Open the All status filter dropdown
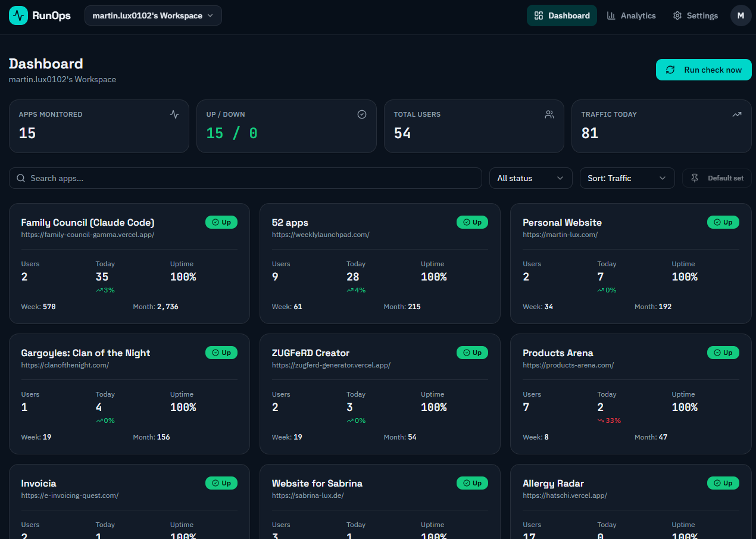756x539 pixels. coord(530,178)
